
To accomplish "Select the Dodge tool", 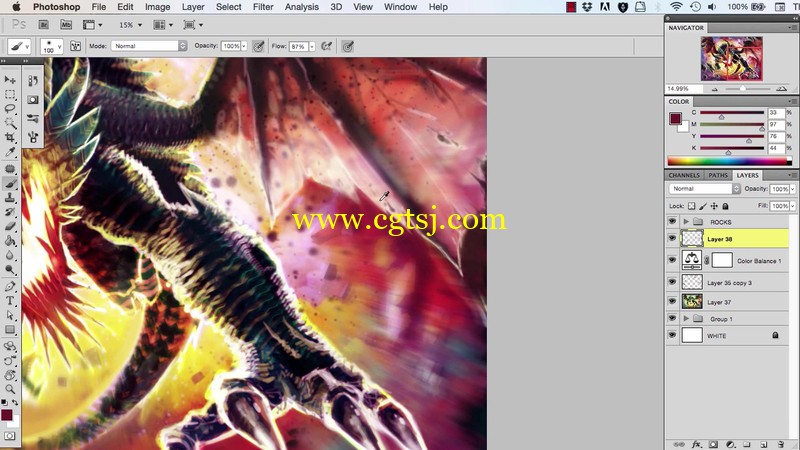I will coord(10,269).
